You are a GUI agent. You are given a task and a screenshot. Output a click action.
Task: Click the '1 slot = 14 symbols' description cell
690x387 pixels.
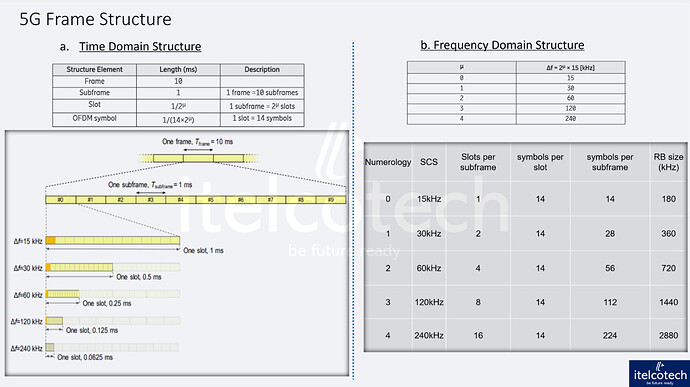pos(262,118)
